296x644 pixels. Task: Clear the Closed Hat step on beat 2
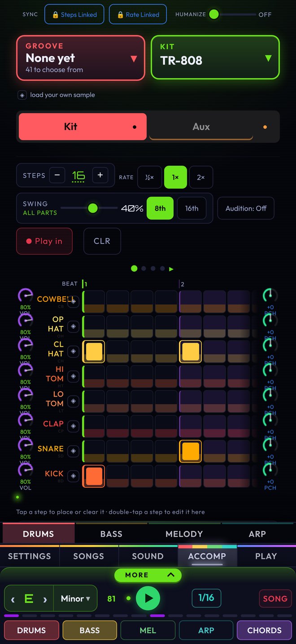click(190, 352)
